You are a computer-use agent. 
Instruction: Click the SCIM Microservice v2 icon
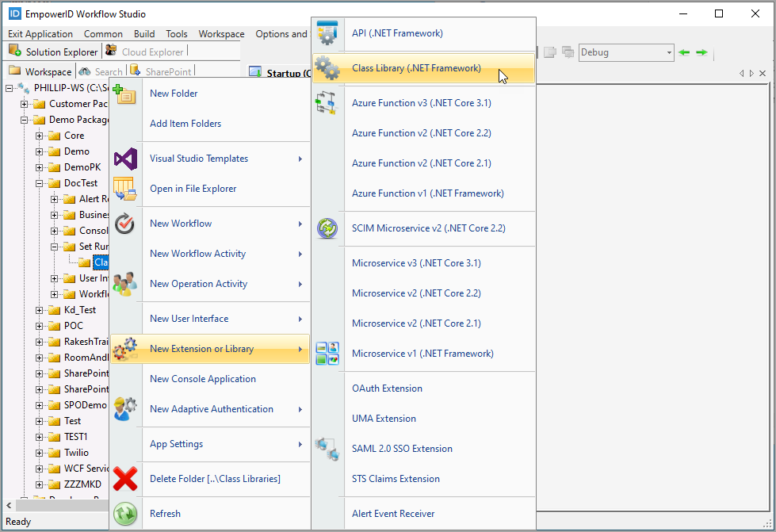click(327, 228)
